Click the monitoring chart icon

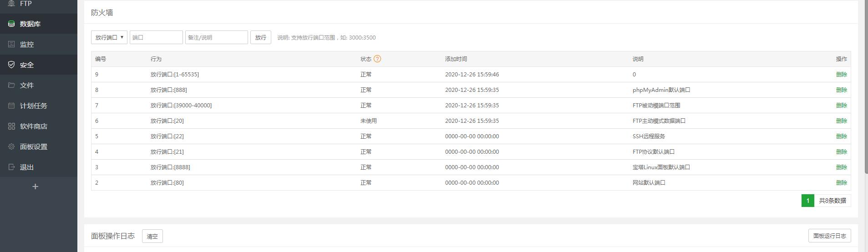(11, 44)
